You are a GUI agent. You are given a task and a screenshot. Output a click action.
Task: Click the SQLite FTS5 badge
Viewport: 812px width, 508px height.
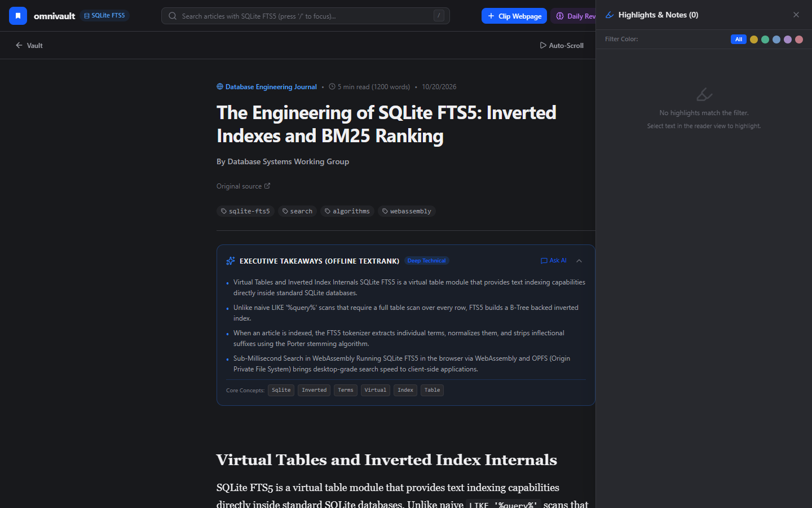point(104,16)
